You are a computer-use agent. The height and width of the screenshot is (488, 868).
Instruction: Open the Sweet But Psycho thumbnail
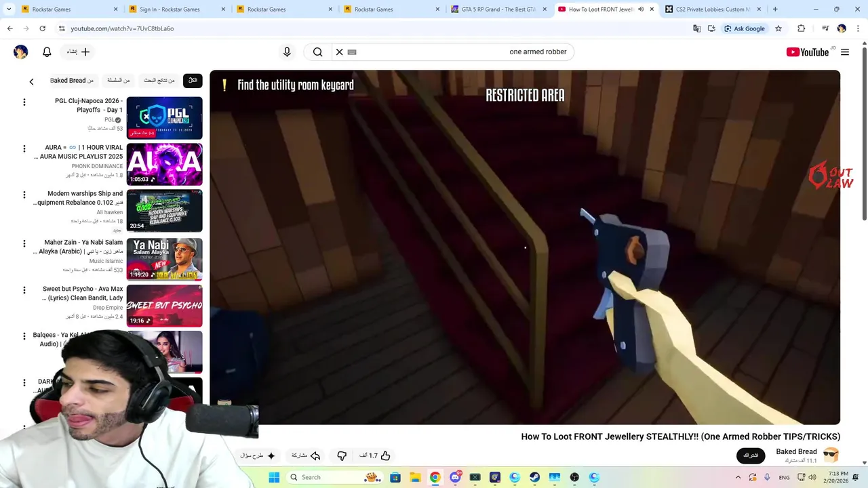[x=164, y=305]
